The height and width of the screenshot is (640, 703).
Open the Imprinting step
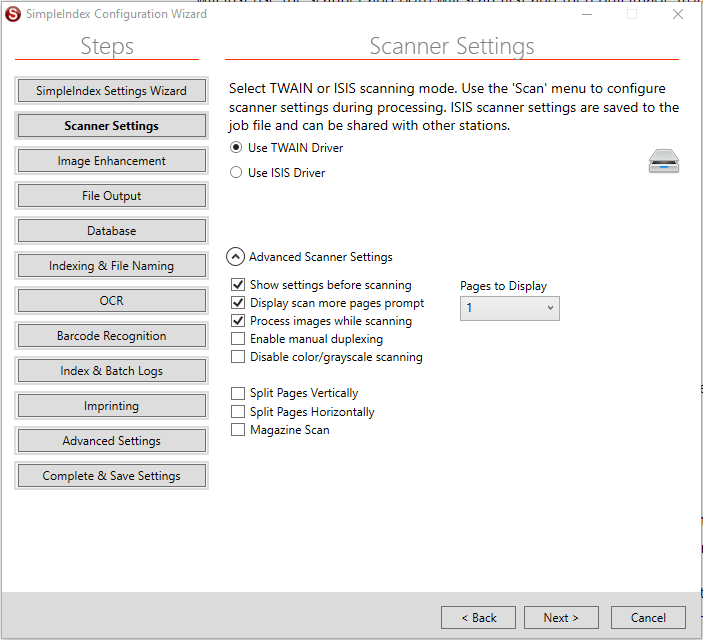pyautogui.click(x=112, y=405)
